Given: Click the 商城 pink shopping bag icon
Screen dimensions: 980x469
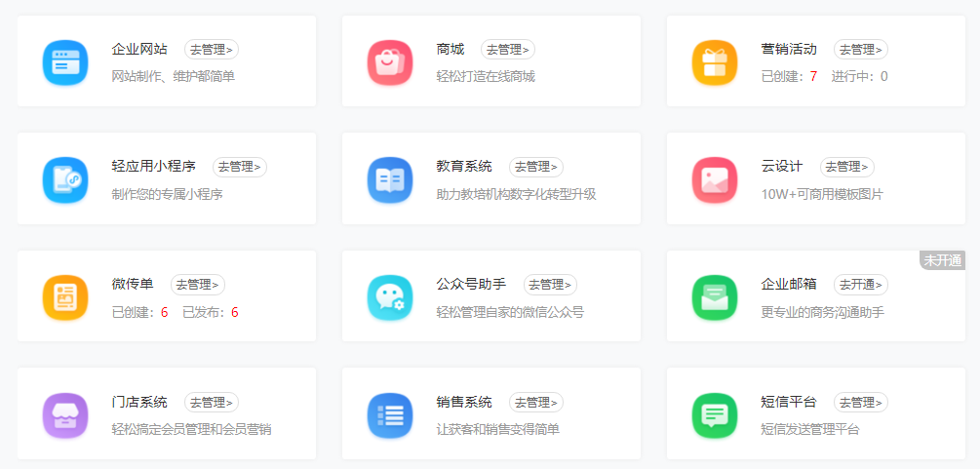Looking at the screenshot, I should tap(390, 61).
